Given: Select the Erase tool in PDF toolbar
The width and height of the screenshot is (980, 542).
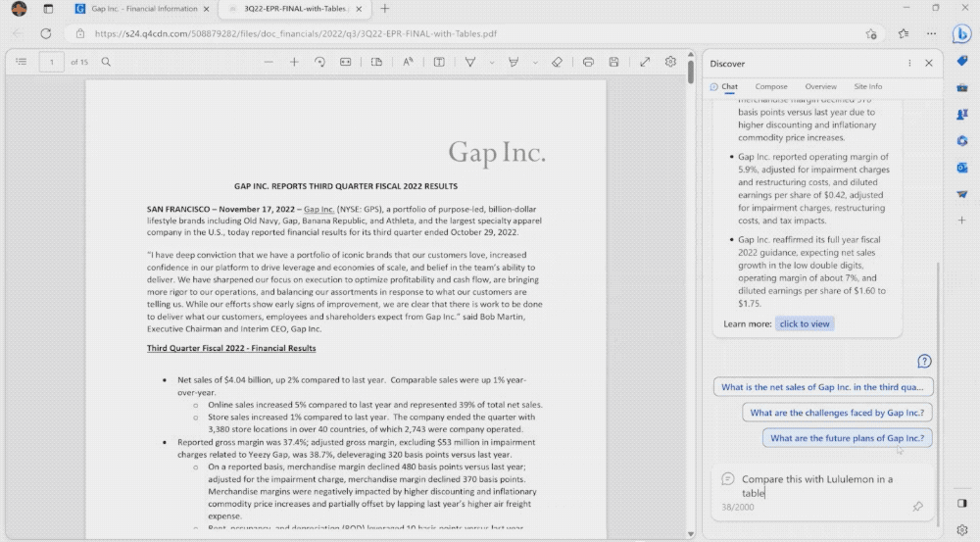Looking at the screenshot, I should click(557, 62).
